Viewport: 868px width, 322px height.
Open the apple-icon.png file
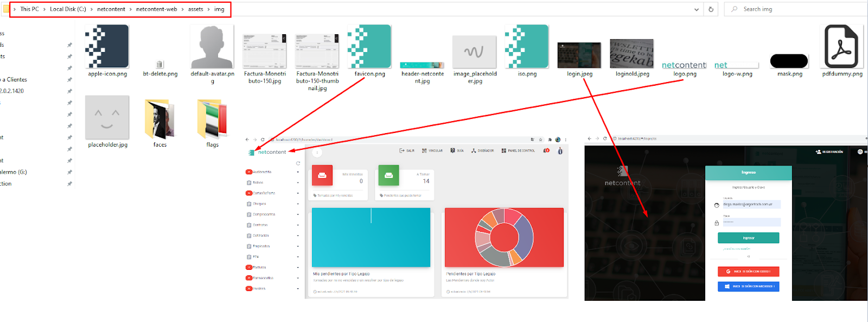[x=107, y=50]
